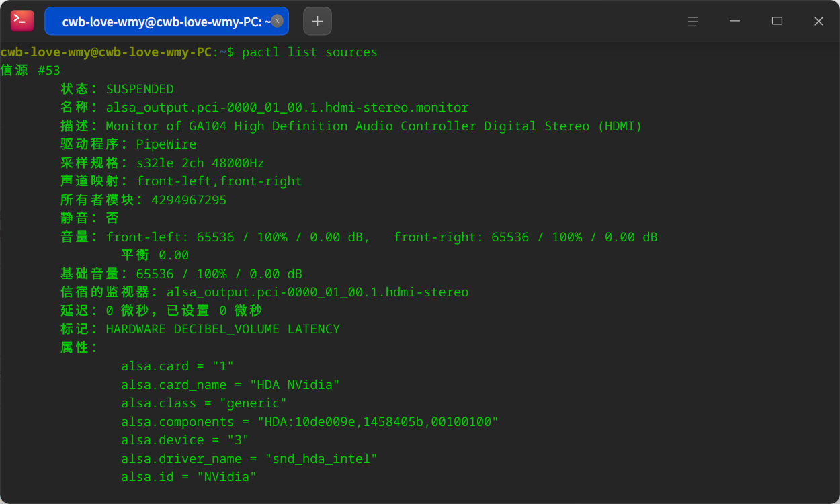Click the property 'alsa.id = "NVidia"'
This screenshot has height=504, width=840.
coord(189,477)
